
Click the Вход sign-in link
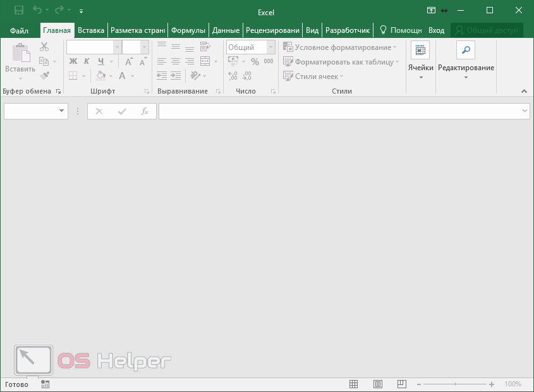(436, 30)
